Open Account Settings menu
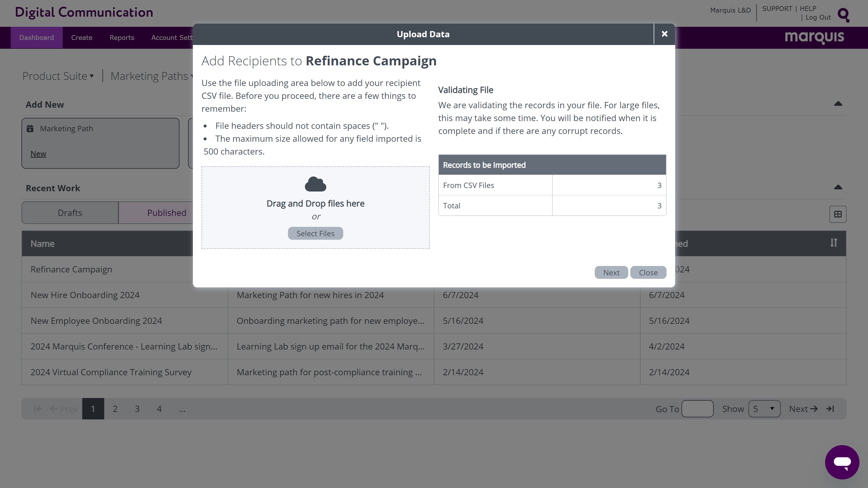The width and height of the screenshot is (868, 488). [171, 37]
